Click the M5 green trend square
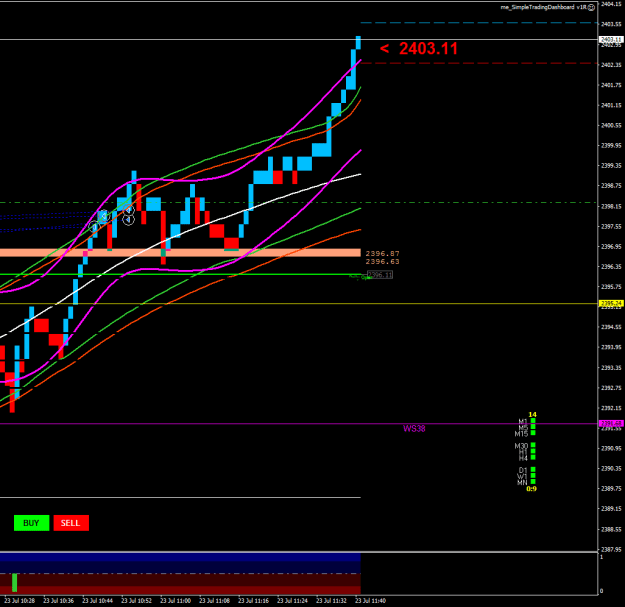The height and width of the screenshot is (607, 625). pyautogui.click(x=533, y=427)
